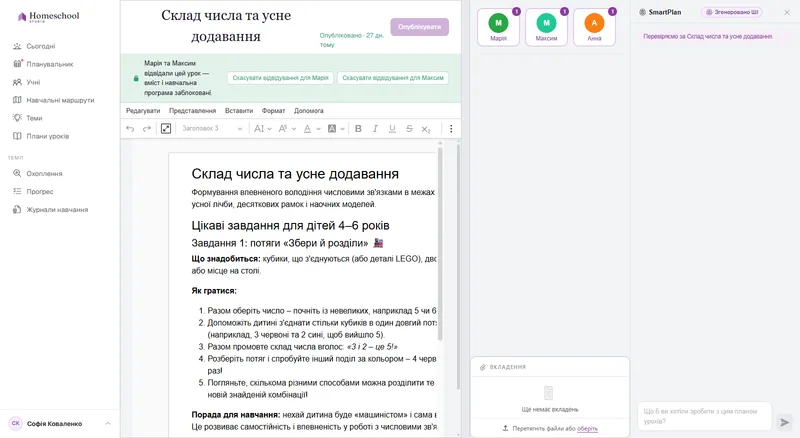This screenshot has height=438, width=800.
Task: Click Анна's orange avatar card
Action: [594, 27]
